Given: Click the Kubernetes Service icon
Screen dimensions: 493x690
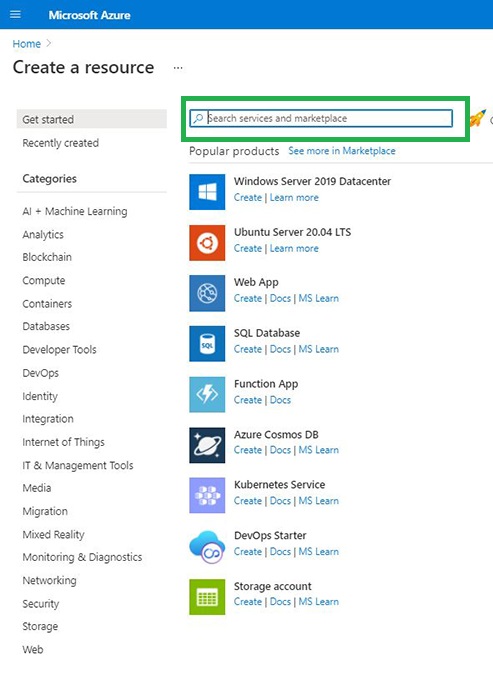Looking at the screenshot, I should tap(207, 495).
